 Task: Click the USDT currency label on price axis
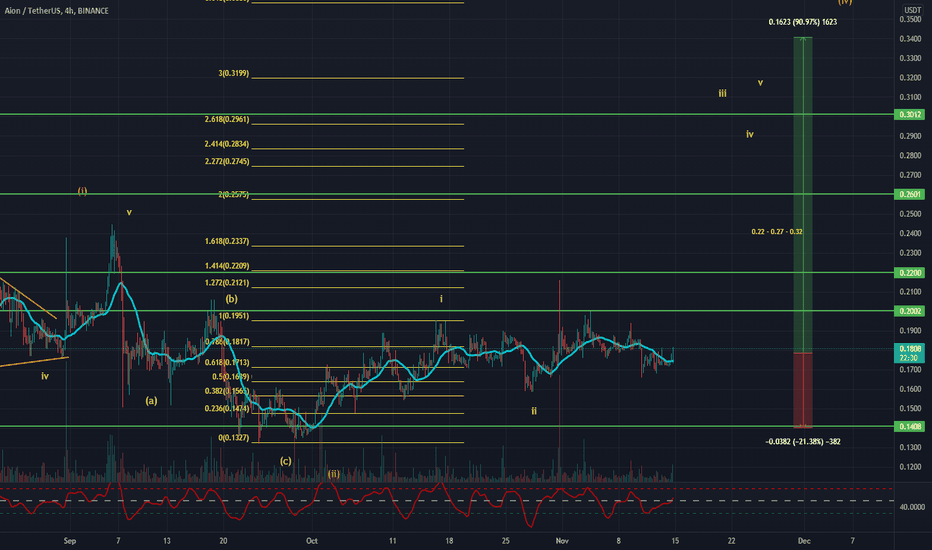(912, 10)
